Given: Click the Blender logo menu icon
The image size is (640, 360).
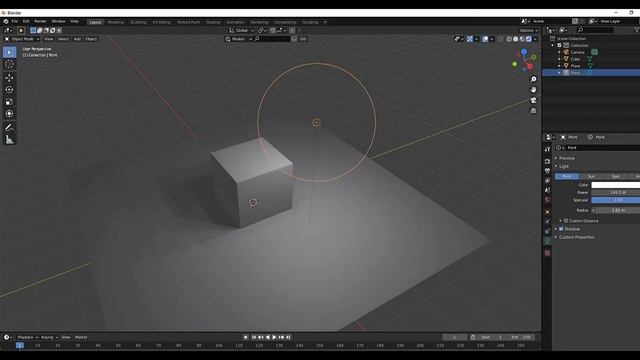Looking at the screenshot, I should point(6,22).
